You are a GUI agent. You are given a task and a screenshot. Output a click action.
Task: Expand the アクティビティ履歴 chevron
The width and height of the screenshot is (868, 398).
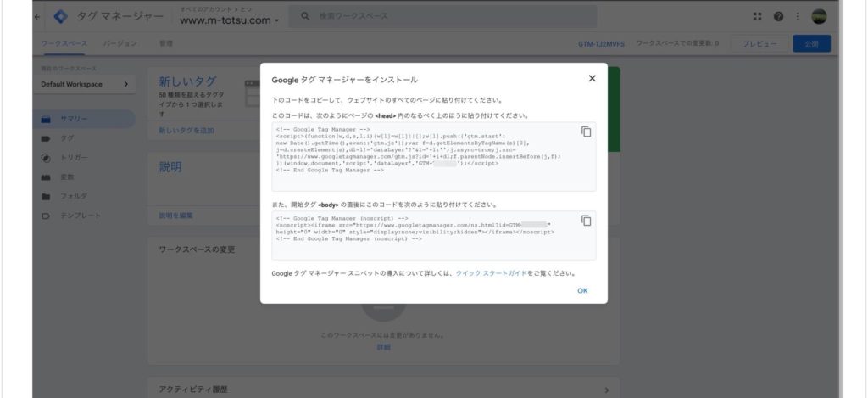[x=606, y=390]
